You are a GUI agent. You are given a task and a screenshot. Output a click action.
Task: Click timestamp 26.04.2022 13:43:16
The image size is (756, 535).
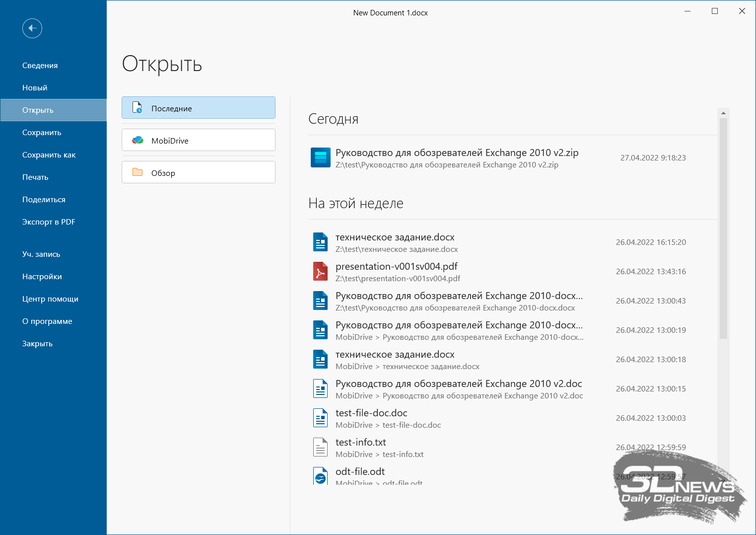[x=651, y=271]
